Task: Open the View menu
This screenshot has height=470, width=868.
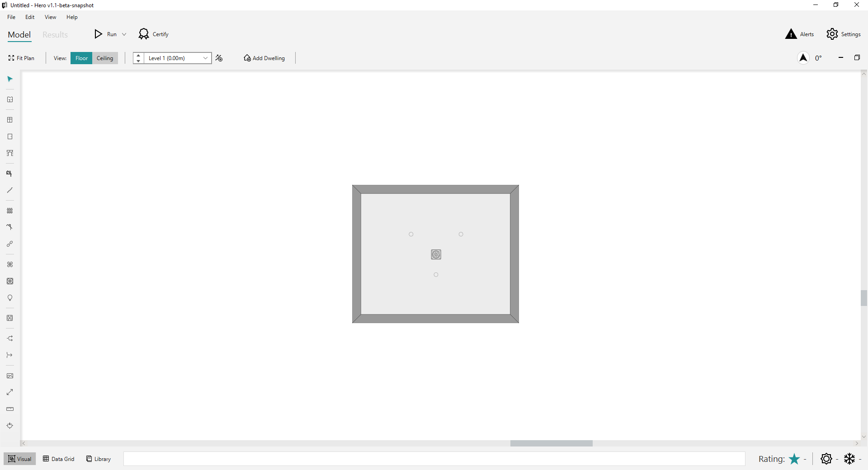Action: click(x=50, y=17)
